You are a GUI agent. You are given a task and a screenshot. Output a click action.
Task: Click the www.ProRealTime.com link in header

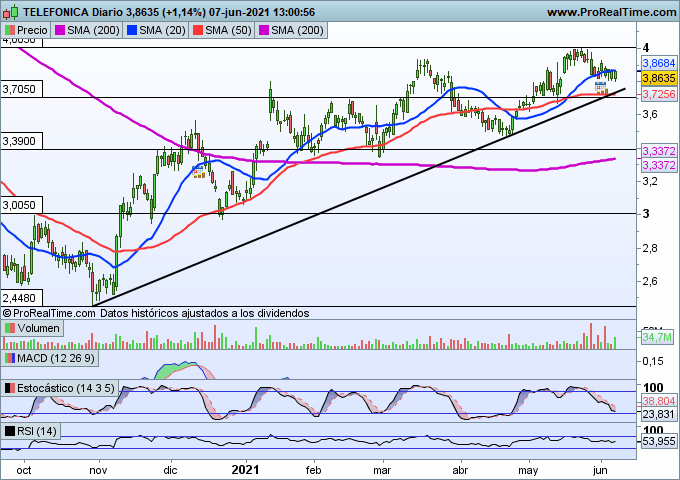[611, 12]
